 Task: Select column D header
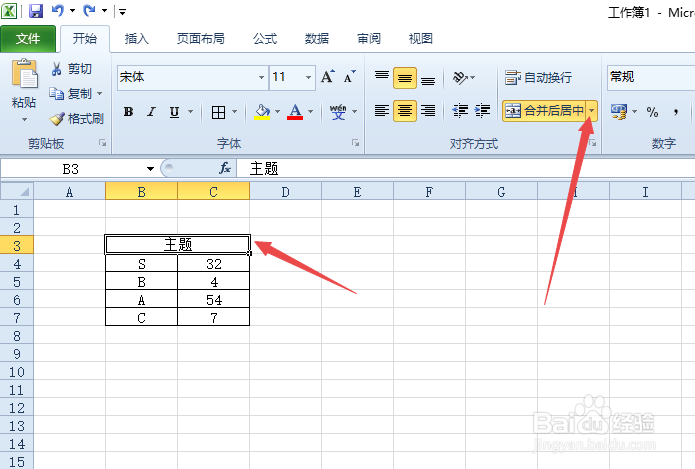(285, 192)
